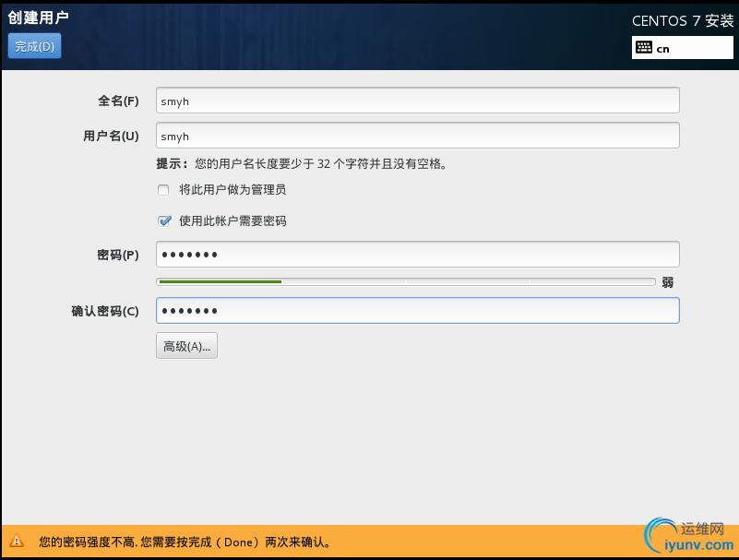The width and height of the screenshot is (739, 560).
Task: Disable 使用此帐户需要密码 checkbox
Action: [165, 220]
